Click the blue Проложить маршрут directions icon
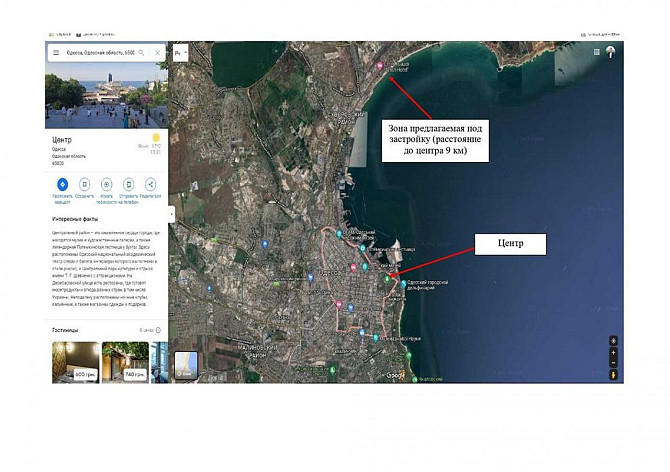The width and height of the screenshot is (670, 472). (62, 185)
